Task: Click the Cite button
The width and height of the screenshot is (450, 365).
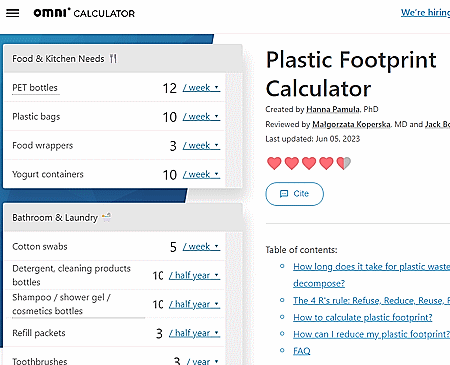Action: [294, 194]
